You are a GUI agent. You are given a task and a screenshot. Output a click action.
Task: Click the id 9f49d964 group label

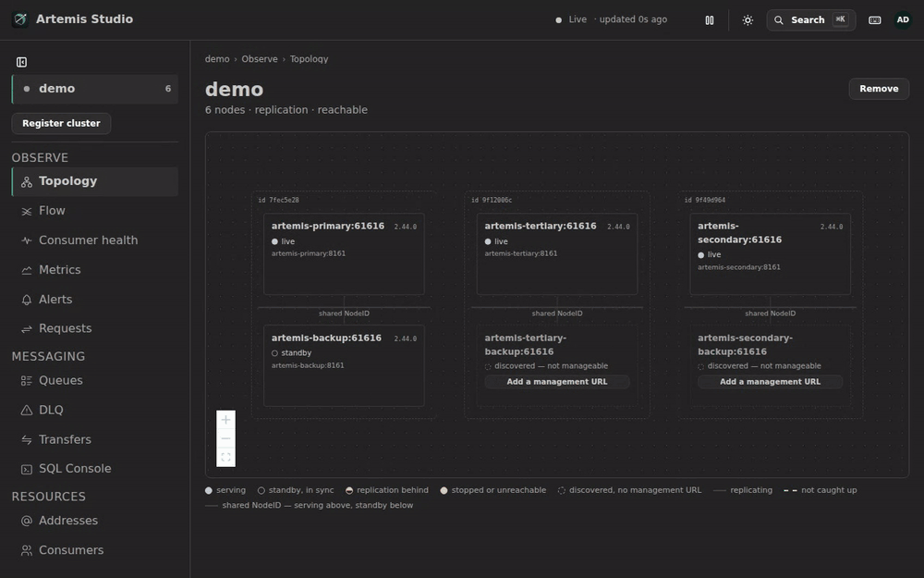coord(705,200)
